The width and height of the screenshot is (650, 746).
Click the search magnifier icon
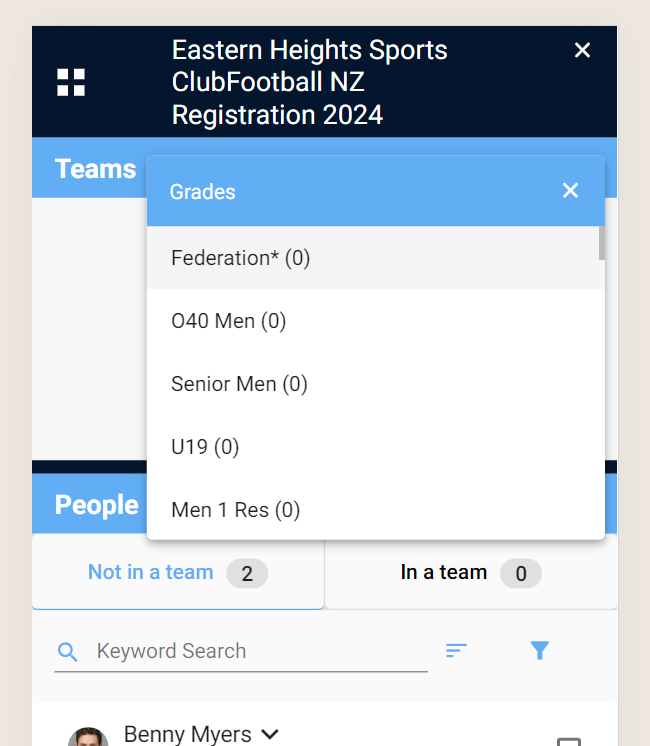tap(67, 651)
